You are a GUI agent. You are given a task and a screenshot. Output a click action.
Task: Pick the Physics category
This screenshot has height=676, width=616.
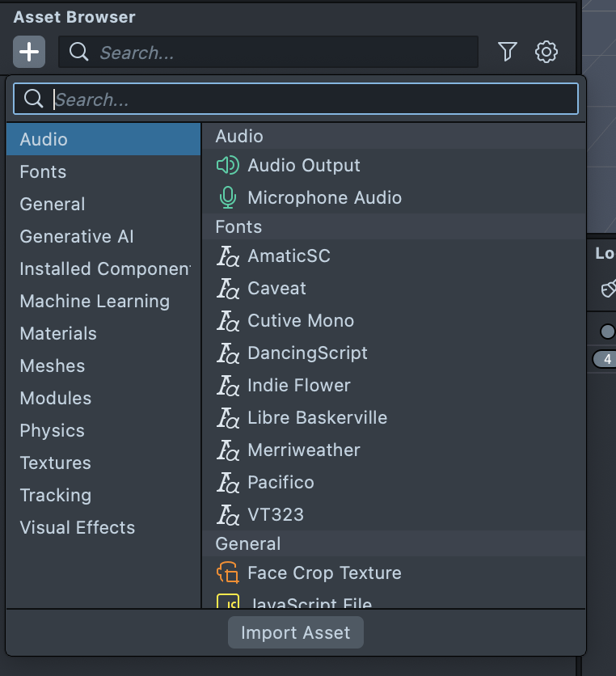tap(52, 431)
